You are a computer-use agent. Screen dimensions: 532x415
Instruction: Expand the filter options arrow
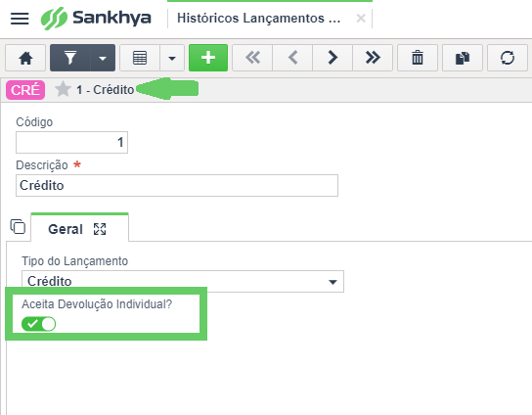pos(103,58)
